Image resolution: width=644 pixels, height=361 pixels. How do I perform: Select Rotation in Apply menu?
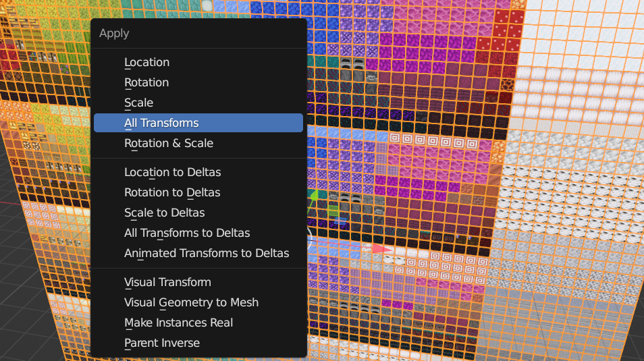[198, 82]
